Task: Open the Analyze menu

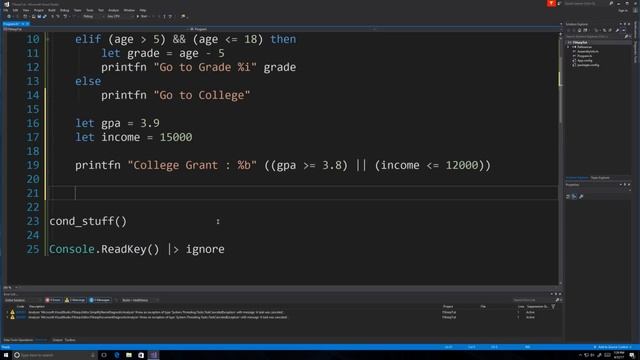Action: (x=113, y=10)
